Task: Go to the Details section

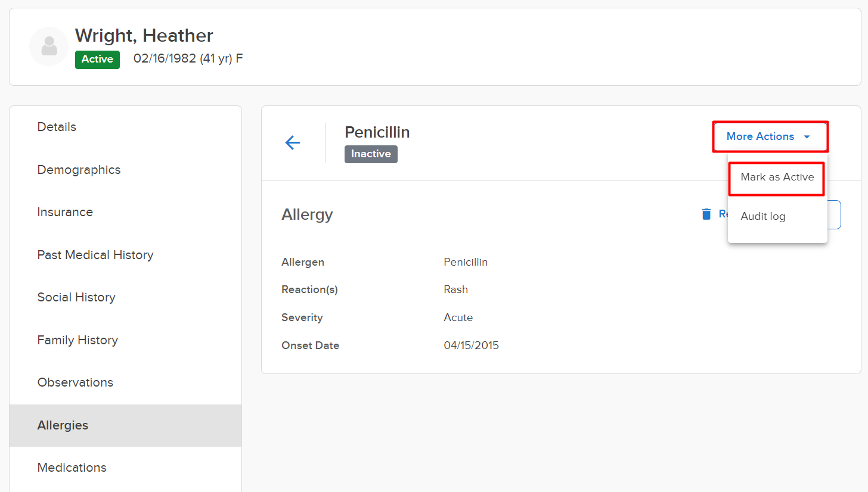Action: point(57,127)
